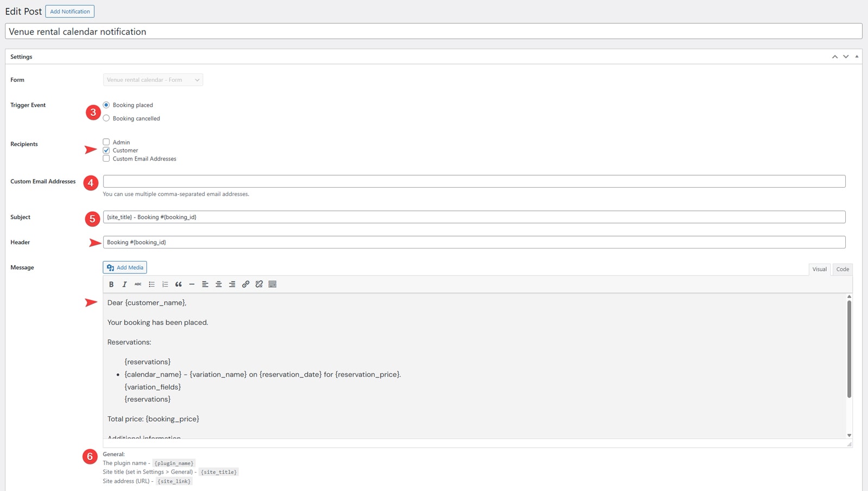Click the strikethrough formatting icon
This screenshot has width=868, height=491.
[138, 284]
